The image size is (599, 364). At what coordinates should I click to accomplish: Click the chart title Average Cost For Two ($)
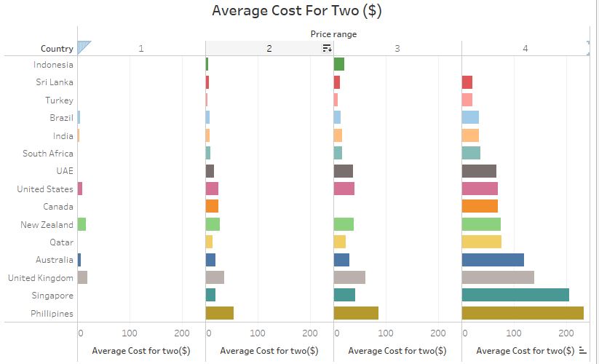(x=297, y=11)
